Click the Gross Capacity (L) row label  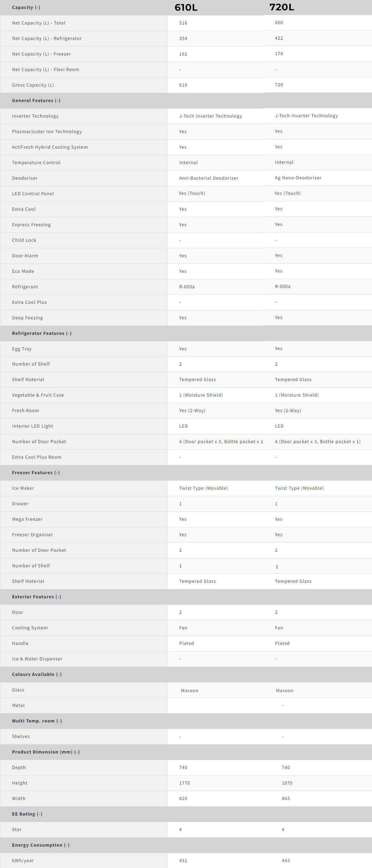(x=33, y=85)
